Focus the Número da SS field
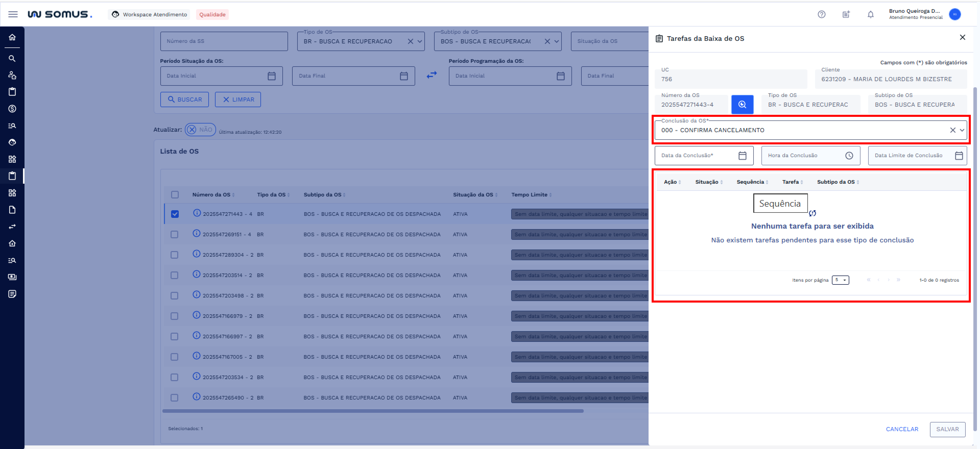The width and height of the screenshot is (980, 449). point(224,41)
